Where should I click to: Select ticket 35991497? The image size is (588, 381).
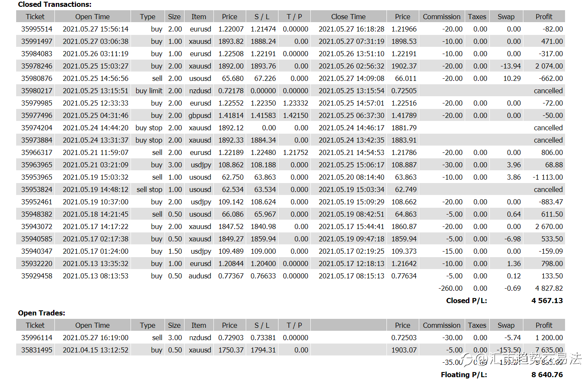coord(37,41)
